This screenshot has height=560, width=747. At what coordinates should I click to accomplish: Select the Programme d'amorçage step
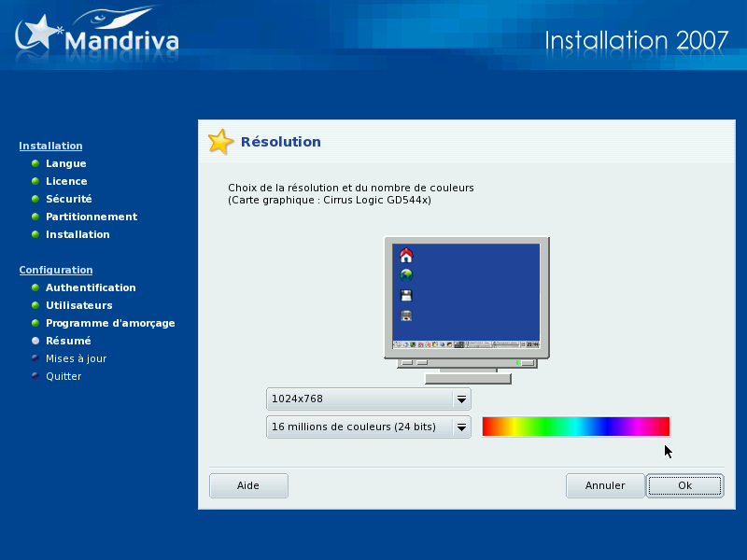109,323
